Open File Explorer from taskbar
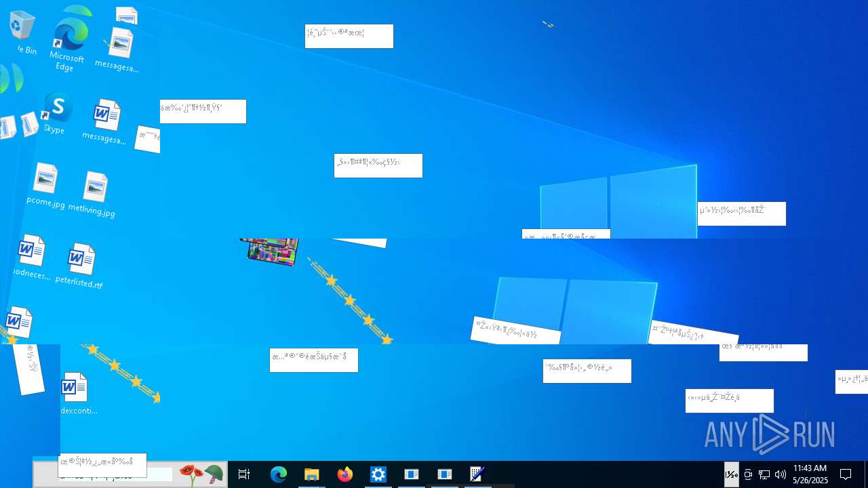 [x=312, y=474]
